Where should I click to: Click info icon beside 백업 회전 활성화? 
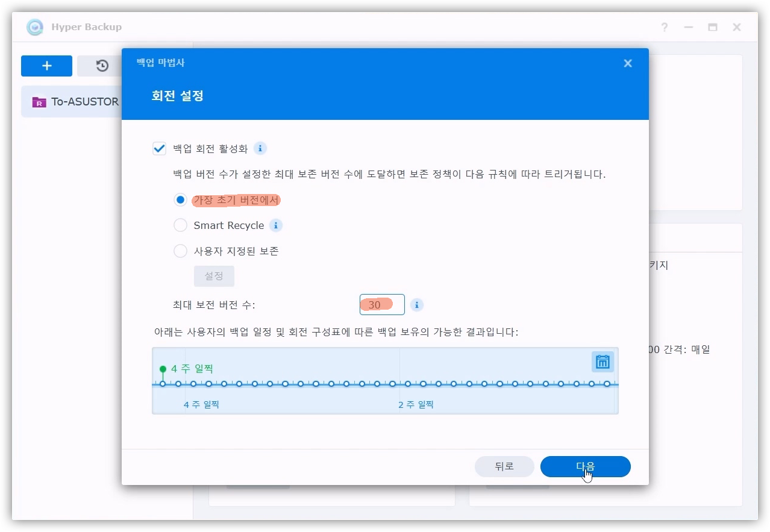coord(260,148)
